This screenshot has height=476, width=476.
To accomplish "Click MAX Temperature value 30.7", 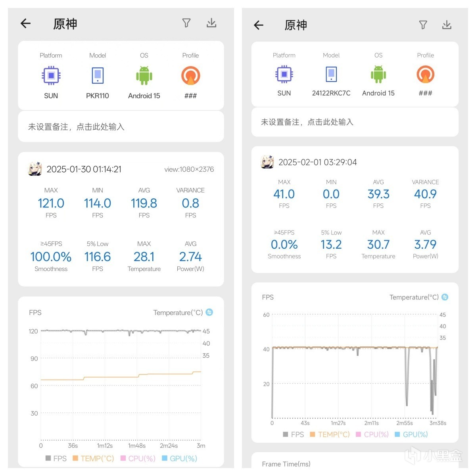I will point(378,244).
